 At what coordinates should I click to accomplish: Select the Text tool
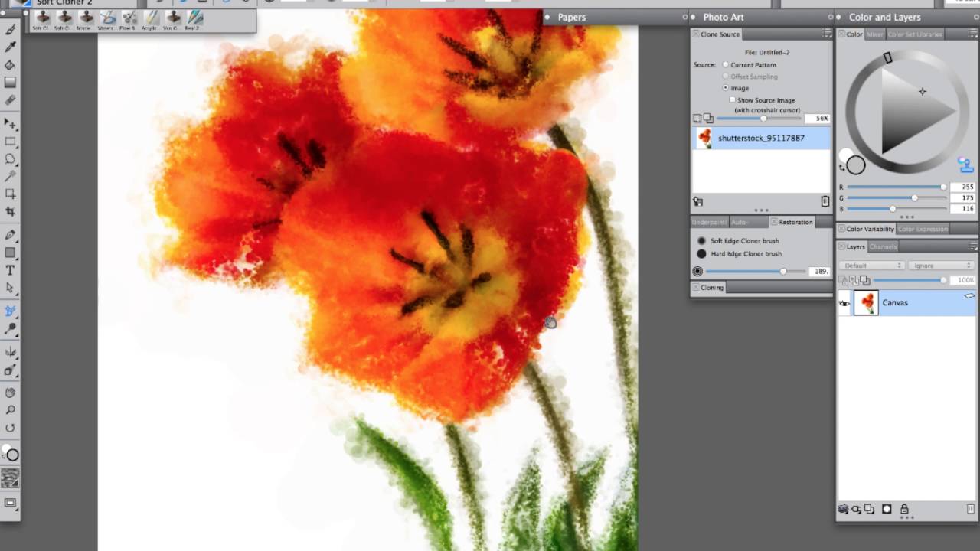pyautogui.click(x=11, y=270)
